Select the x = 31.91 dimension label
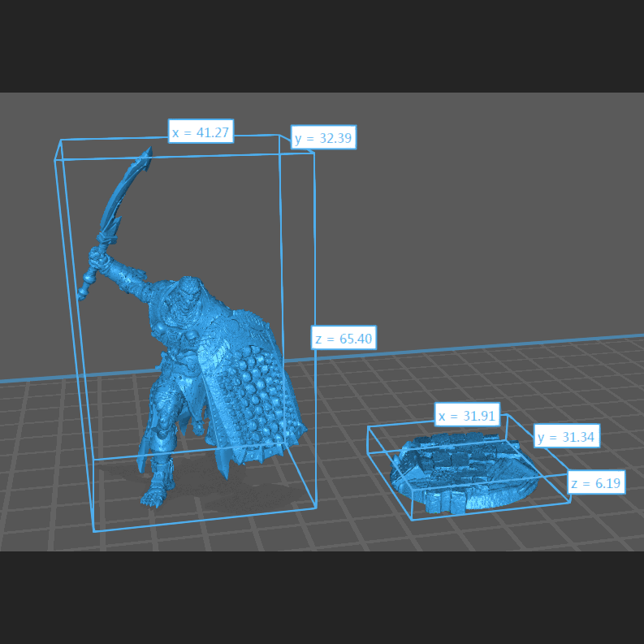Image resolution: width=644 pixels, height=644 pixels. click(467, 416)
